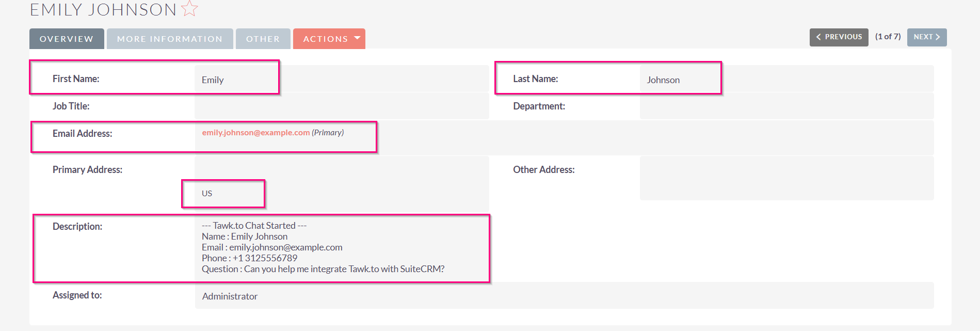Click the Administrator assigned user value
980x331 pixels.
click(x=230, y=296)
